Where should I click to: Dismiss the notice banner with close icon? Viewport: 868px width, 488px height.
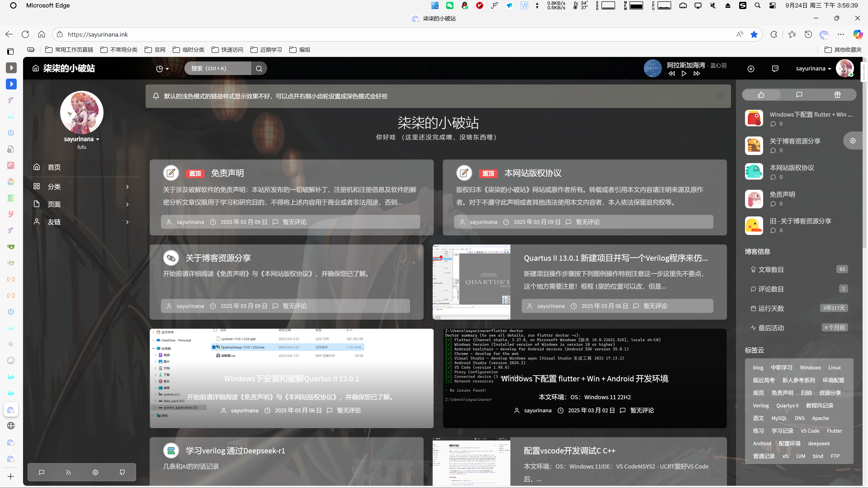[720, 96]
